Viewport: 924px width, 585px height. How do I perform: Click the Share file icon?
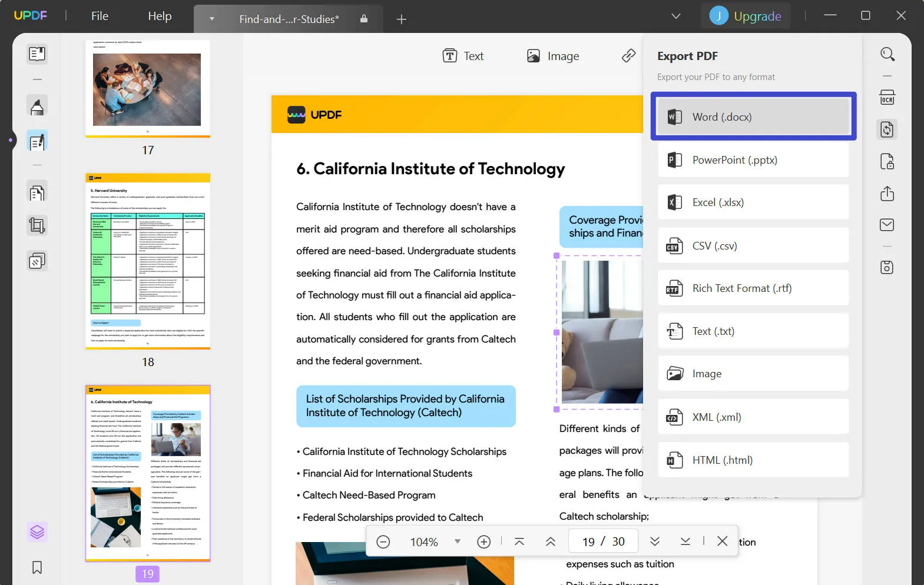[887, 194]
